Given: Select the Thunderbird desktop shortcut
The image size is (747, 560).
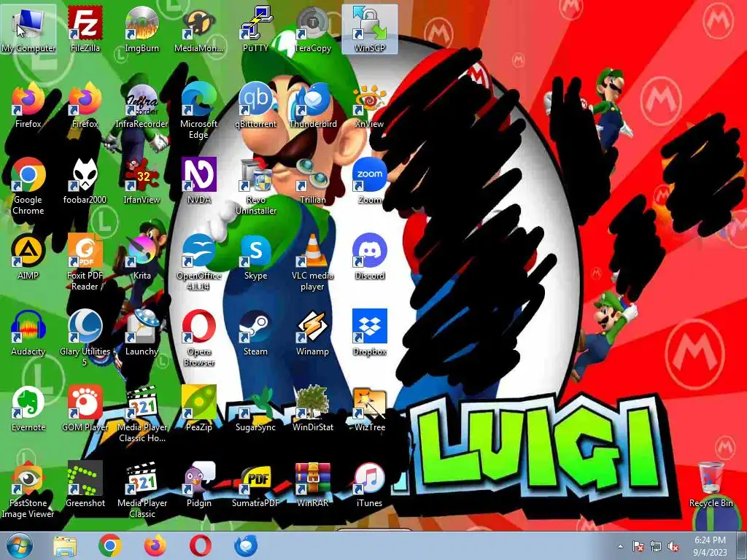Looking at the screenshot, I should 312,106.
